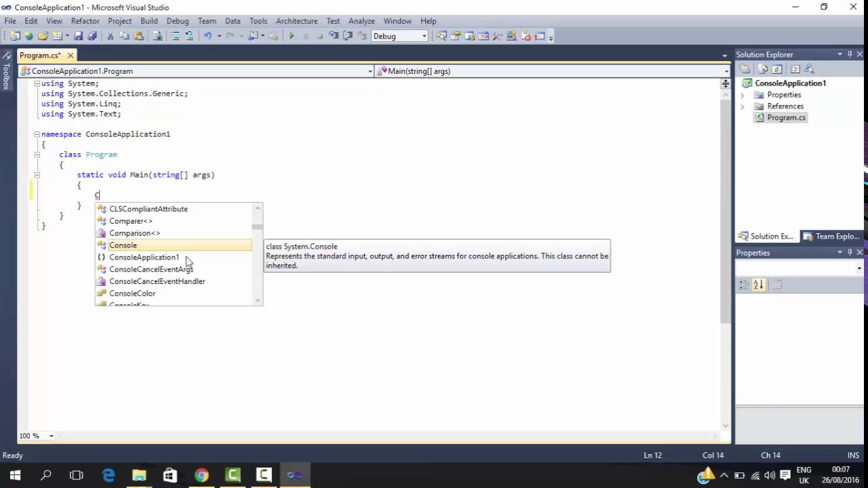Click the Paste clipboard icon
The width and height of the screenshot is (868, 488).
coord(138,36)
